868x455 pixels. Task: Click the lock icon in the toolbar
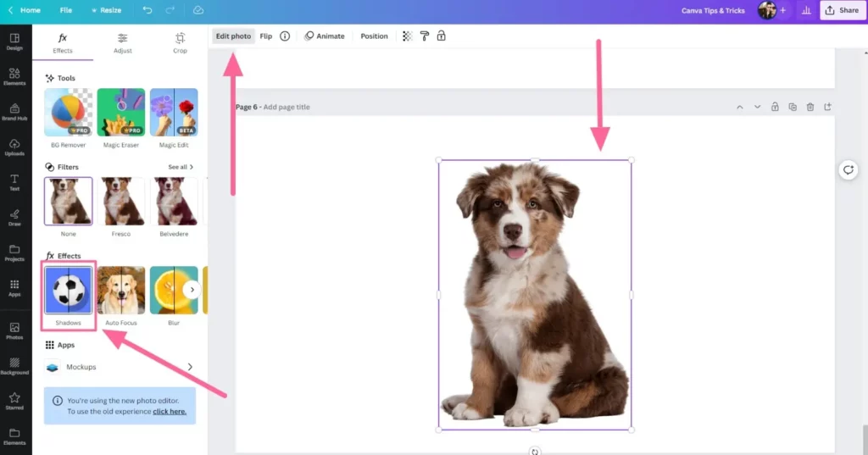click(x=441, y=36)
